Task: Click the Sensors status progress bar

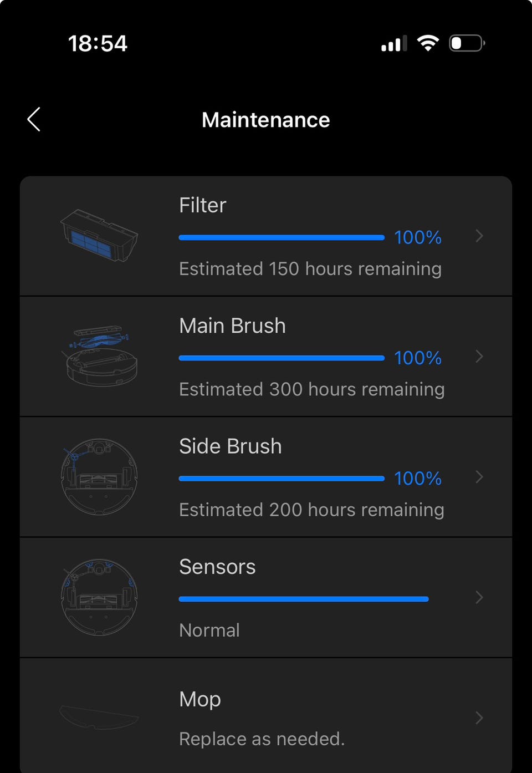Action: coord(304,599)
